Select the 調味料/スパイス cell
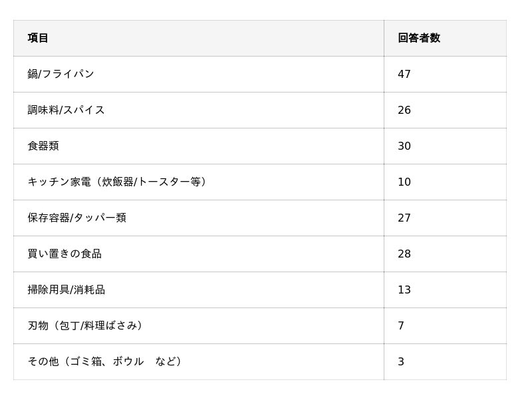Viewport: 532px width, 400px height. tap(66, 110)
